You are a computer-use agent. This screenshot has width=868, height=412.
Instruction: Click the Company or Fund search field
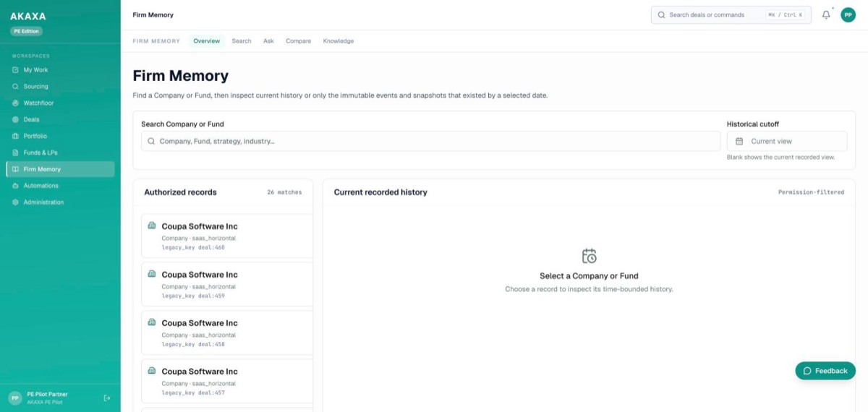[430, 141]
